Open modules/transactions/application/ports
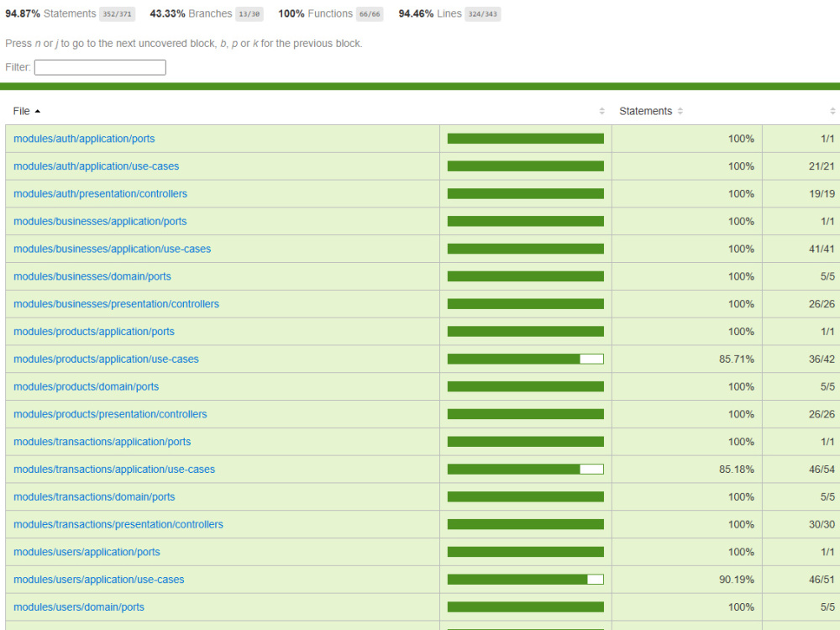Screen dimensions: 840x630 click(x=102, y=442)
